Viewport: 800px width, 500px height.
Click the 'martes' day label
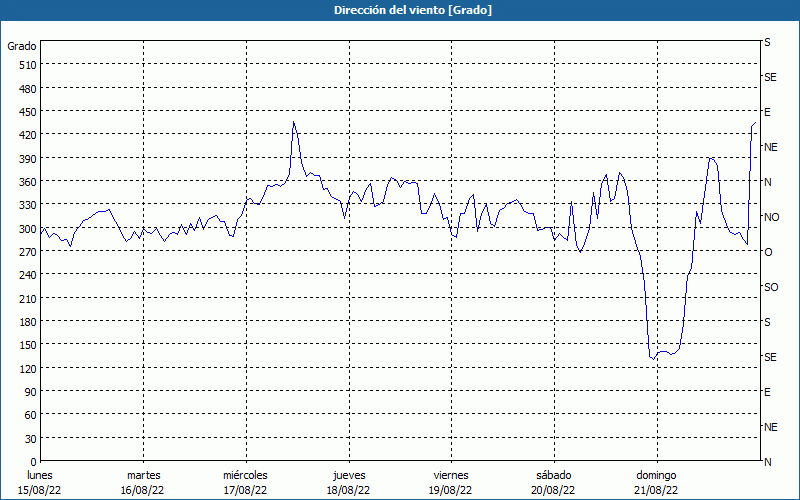(x=144, y=475)
